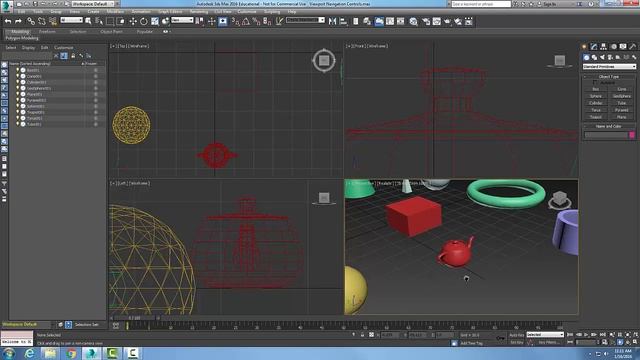Screen dimensions: 640x360
Task: Select GeoSphere001 in Scene Explorer
Action: coord(39,88)
